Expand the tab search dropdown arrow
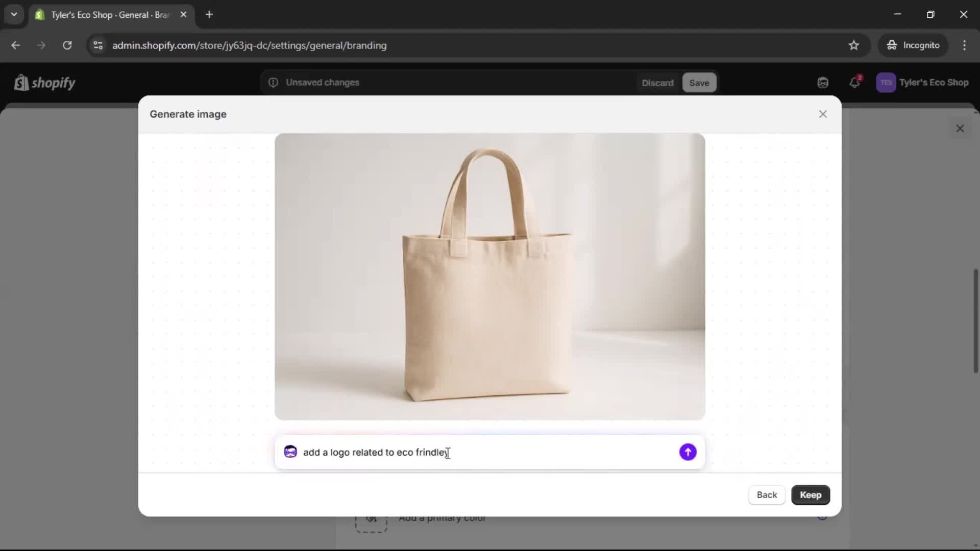The image size is (980, 551). click(x=14, y=14)
